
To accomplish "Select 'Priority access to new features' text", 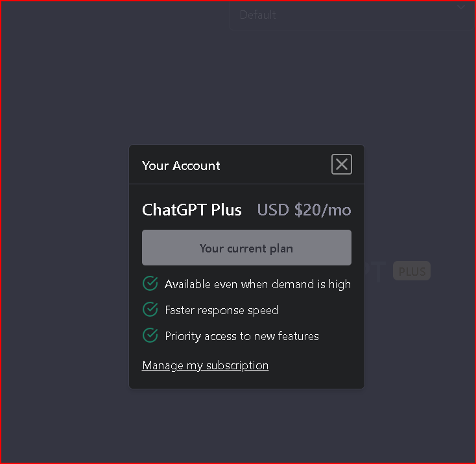I will (x=242, y=336).
